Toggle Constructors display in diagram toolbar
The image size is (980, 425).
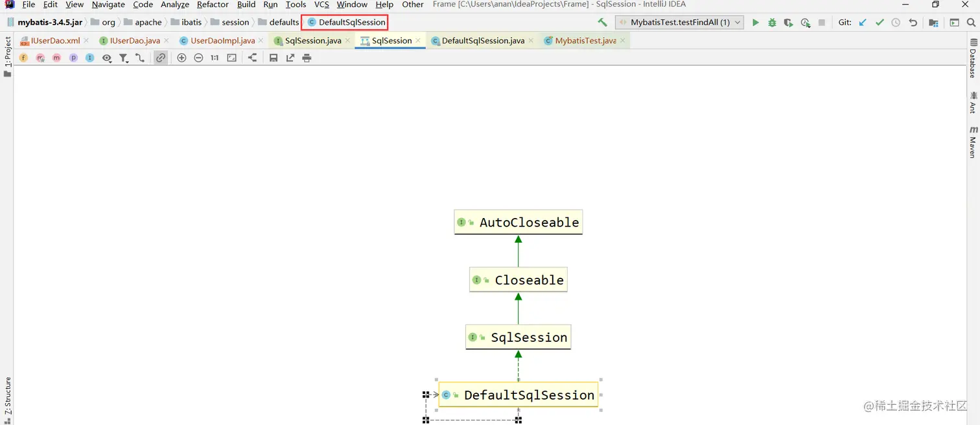pos(40,58)
